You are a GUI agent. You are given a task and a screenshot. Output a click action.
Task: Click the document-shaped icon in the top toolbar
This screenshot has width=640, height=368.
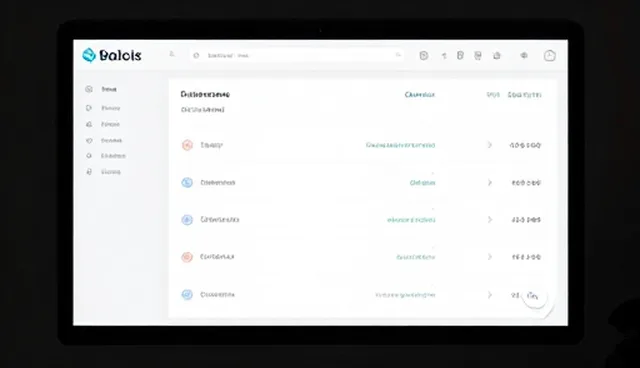click(x=460, y=55)
